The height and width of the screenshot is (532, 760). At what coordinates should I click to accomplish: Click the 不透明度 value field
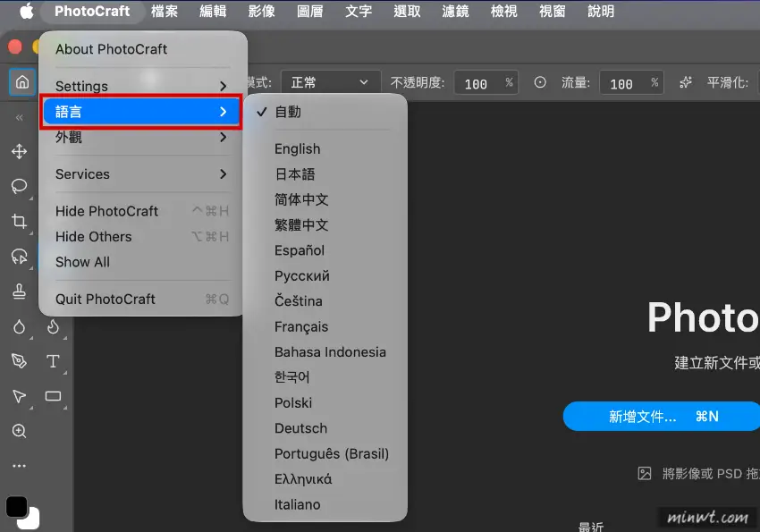click(486, 83)
